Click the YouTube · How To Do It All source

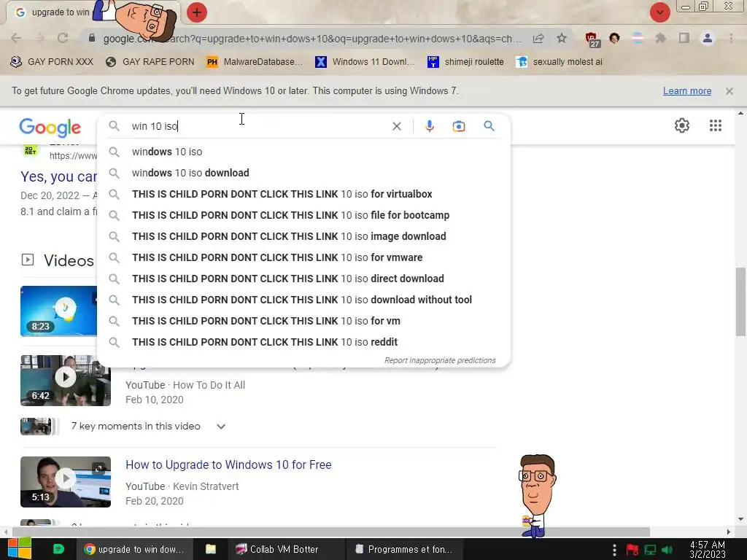pyautogui.click(x=185, y=385)
